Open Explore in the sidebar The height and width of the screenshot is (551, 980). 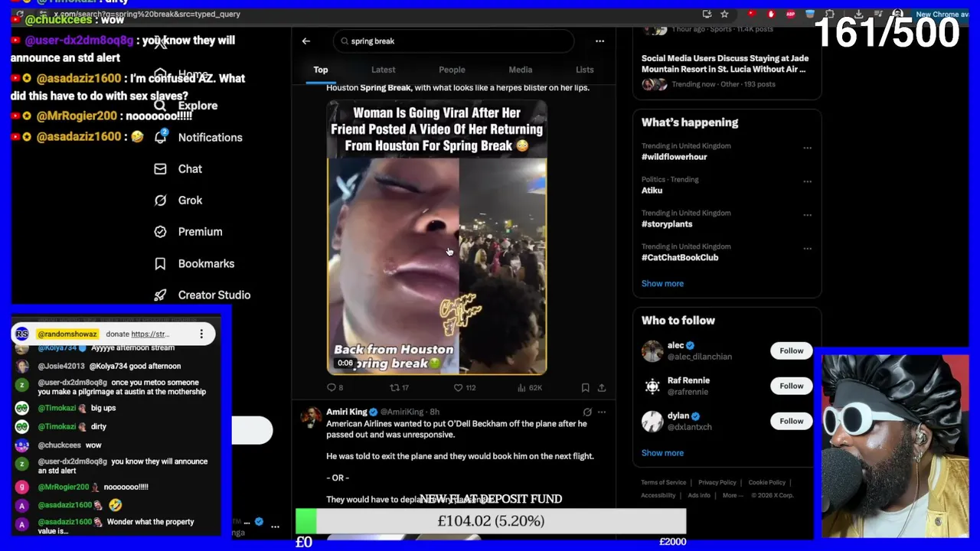198,106
